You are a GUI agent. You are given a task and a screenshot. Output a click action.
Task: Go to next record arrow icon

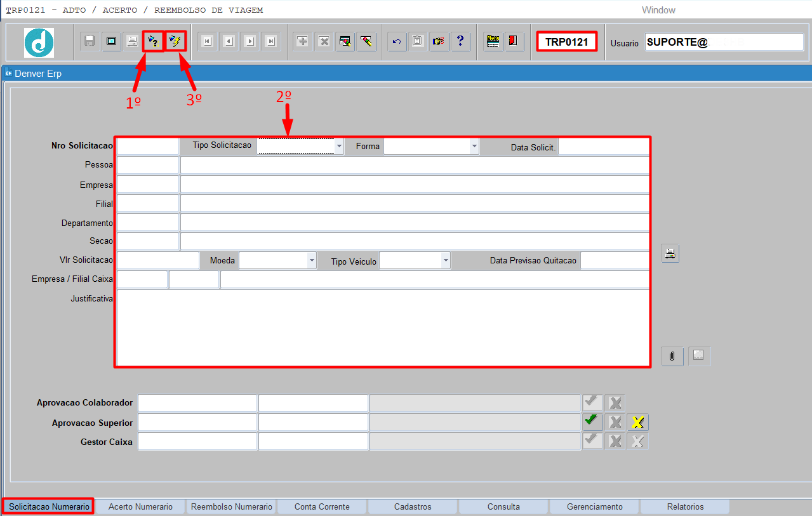(x=250, y=41)
